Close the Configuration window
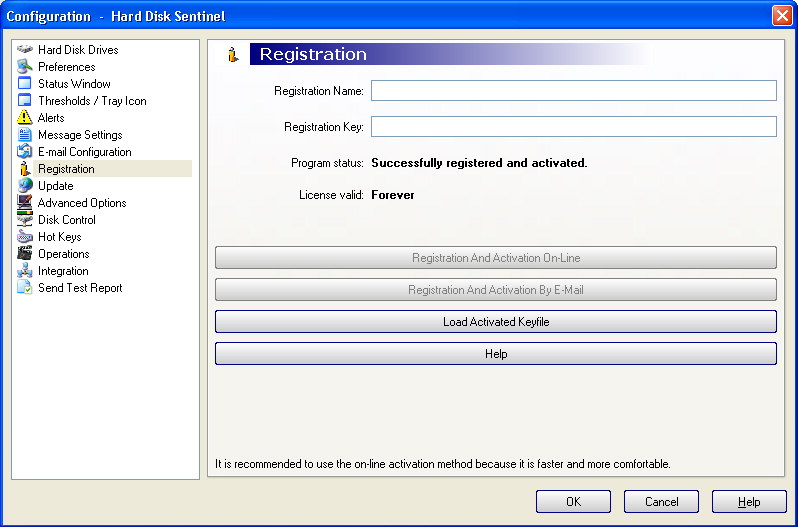This screenshot has width=798, height=527. (782, 16)
